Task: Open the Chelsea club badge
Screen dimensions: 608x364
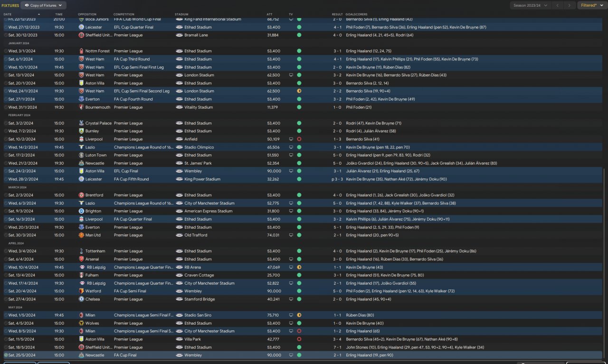Action: [82, 299]
